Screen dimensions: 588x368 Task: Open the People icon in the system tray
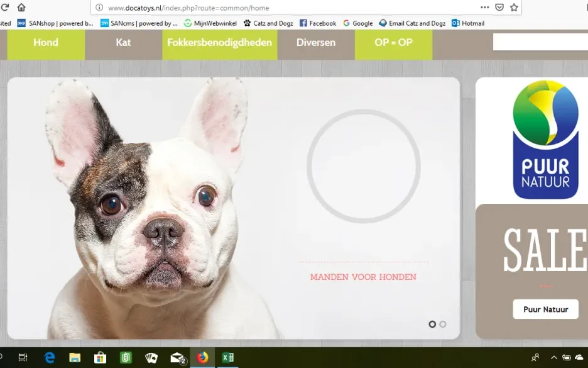[x=535, y=357]
